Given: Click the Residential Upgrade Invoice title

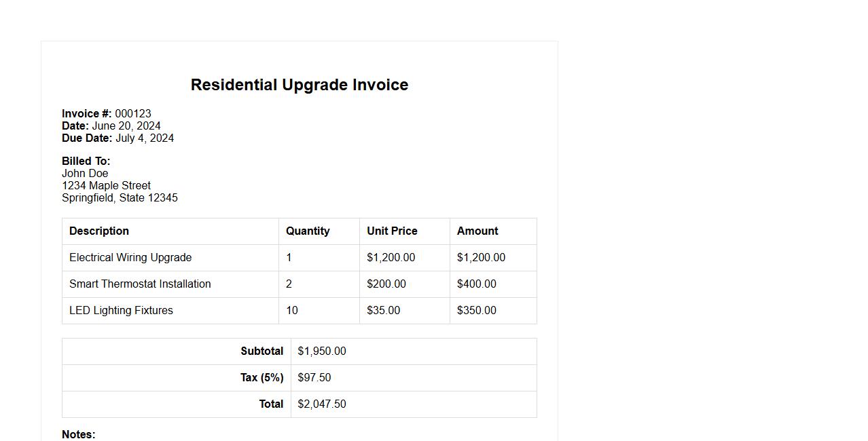Looking at the screenshot, I should tap(299, 85).
